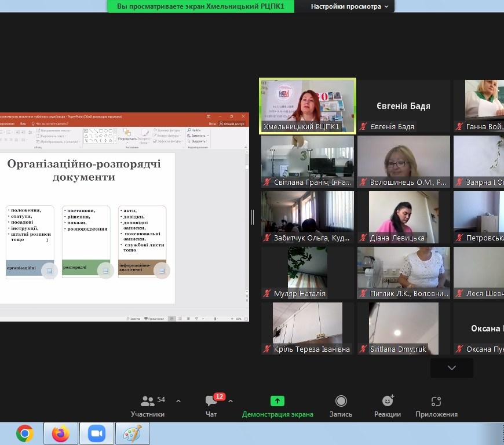Screen dimensions: 504x445
Task: Open Google Chrome from the taskbar
Action: coord(24,433)
